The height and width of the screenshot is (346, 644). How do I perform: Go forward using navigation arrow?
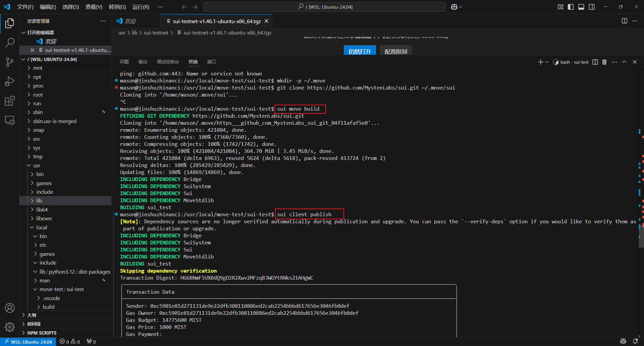(x=195, y=7)
